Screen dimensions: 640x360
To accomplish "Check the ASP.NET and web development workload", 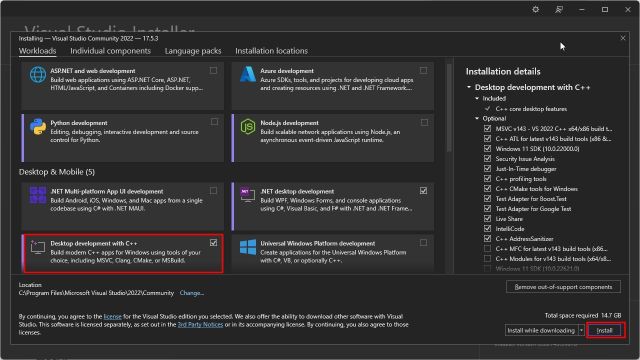I will tap(213, 71).
